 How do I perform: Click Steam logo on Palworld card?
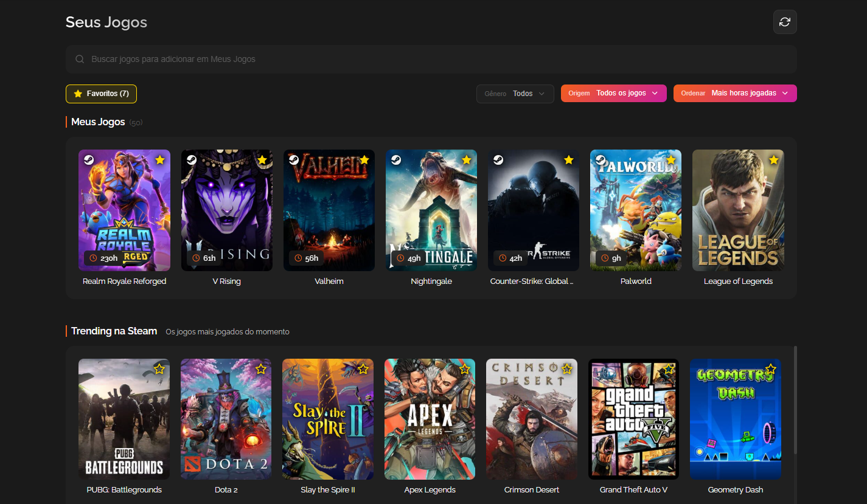(x=601, y=160)
